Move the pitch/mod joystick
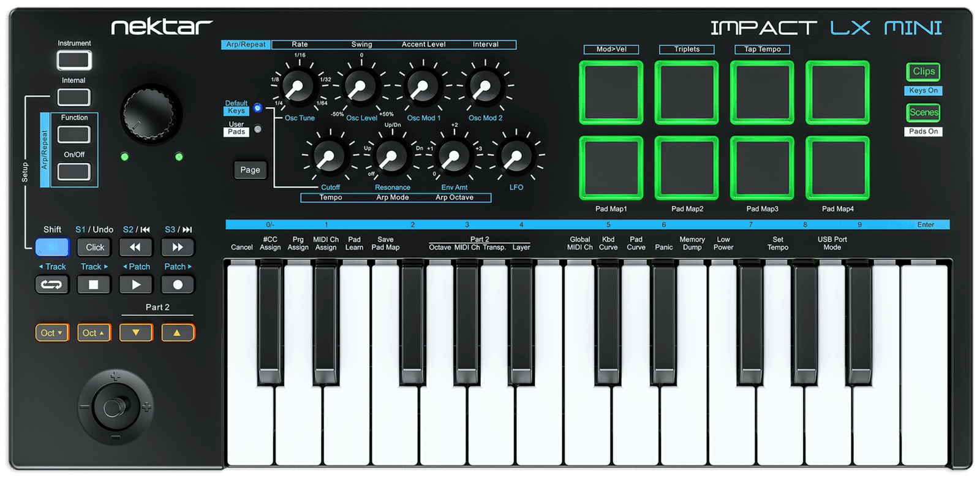Viewport: 980px width, 480px height. [x=115, y=407]
